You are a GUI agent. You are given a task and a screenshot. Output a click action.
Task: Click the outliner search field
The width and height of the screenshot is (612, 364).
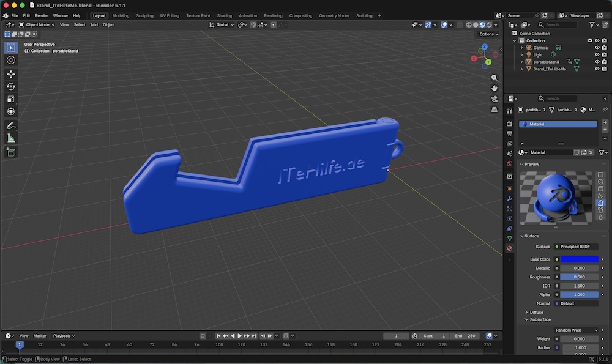558,24
